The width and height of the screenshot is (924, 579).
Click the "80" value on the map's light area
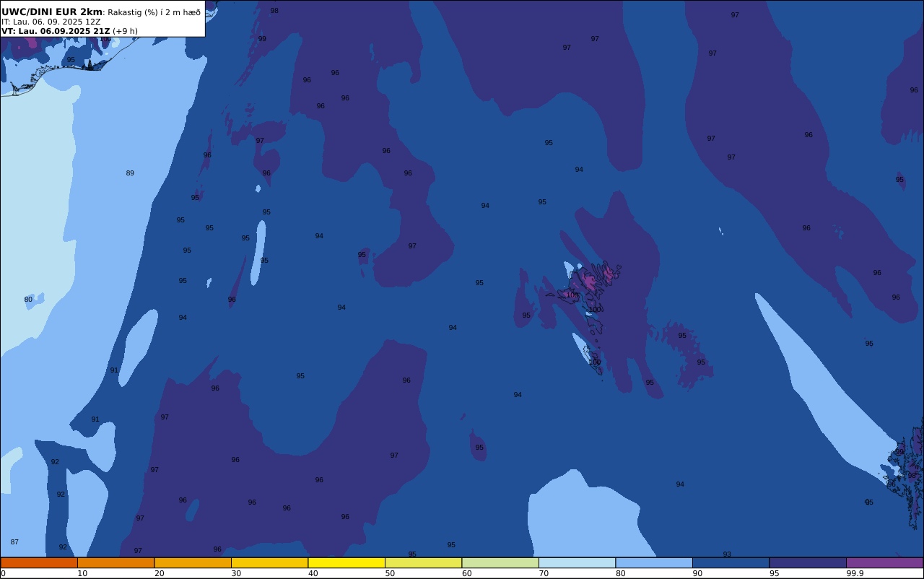click(x=28, y=300)
